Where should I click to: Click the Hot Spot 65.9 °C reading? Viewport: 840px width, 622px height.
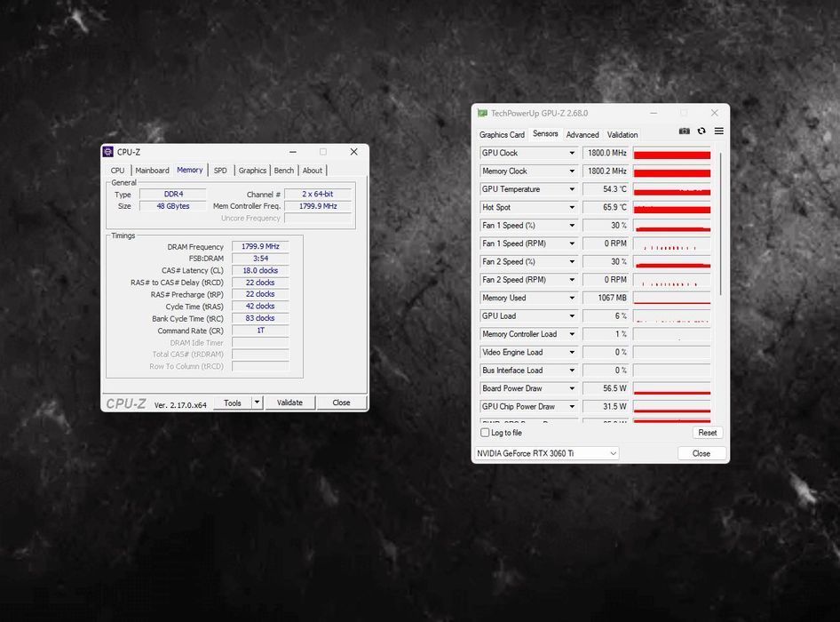[606, 207]
